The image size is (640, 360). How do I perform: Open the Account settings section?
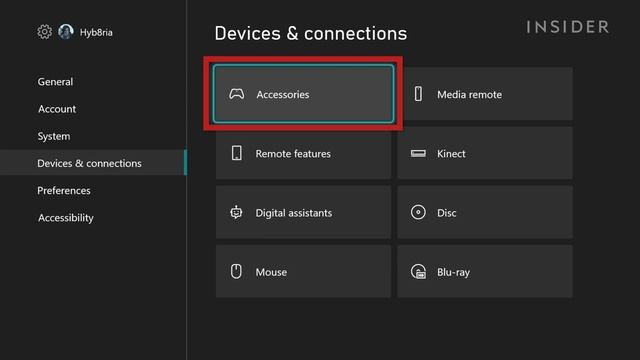[x=57, y=109]
